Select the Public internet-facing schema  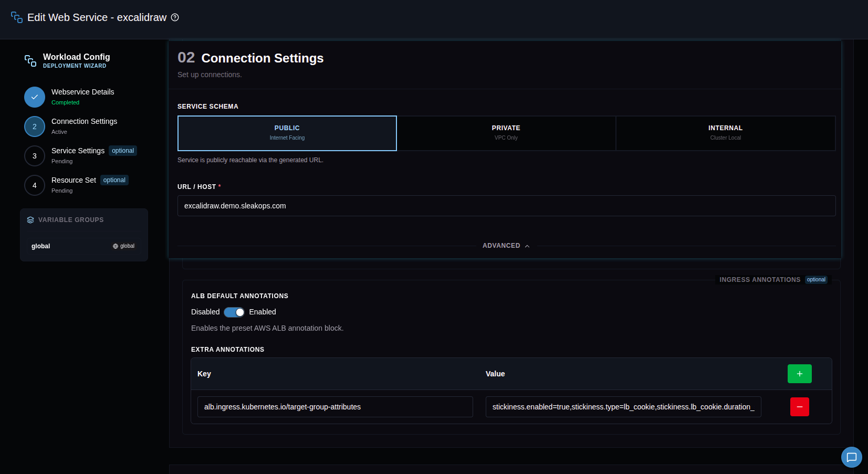coord(287,133)
